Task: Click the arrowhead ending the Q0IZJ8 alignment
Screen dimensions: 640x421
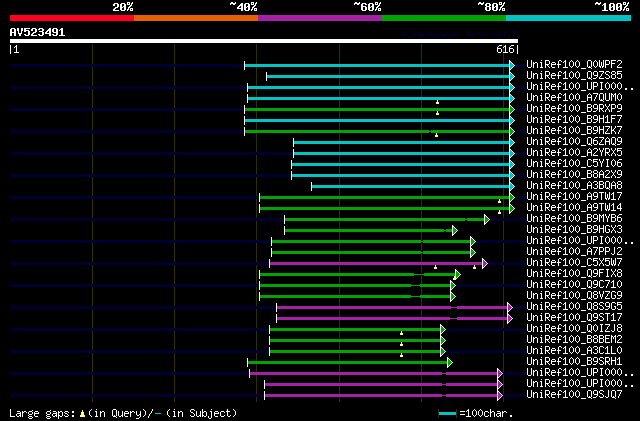Action: pos(443,330)
